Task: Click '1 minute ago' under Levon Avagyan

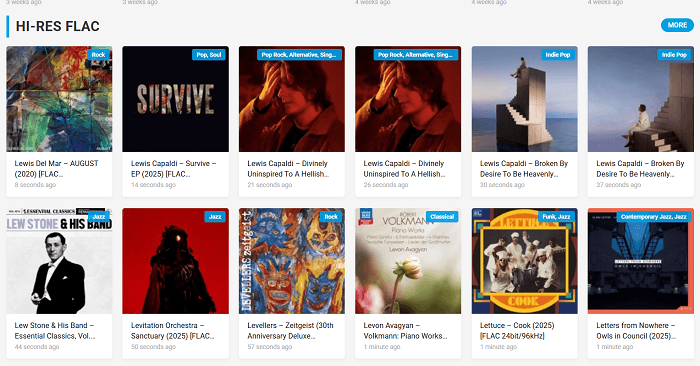Action: [x=382, y=347]
